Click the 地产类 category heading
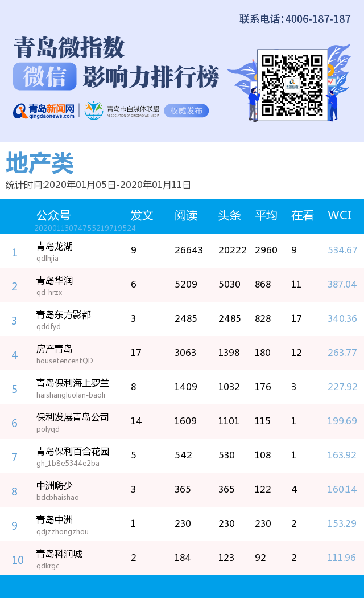Image resolution: width=364 pixels, height=598 pixels. coord(40,164)
